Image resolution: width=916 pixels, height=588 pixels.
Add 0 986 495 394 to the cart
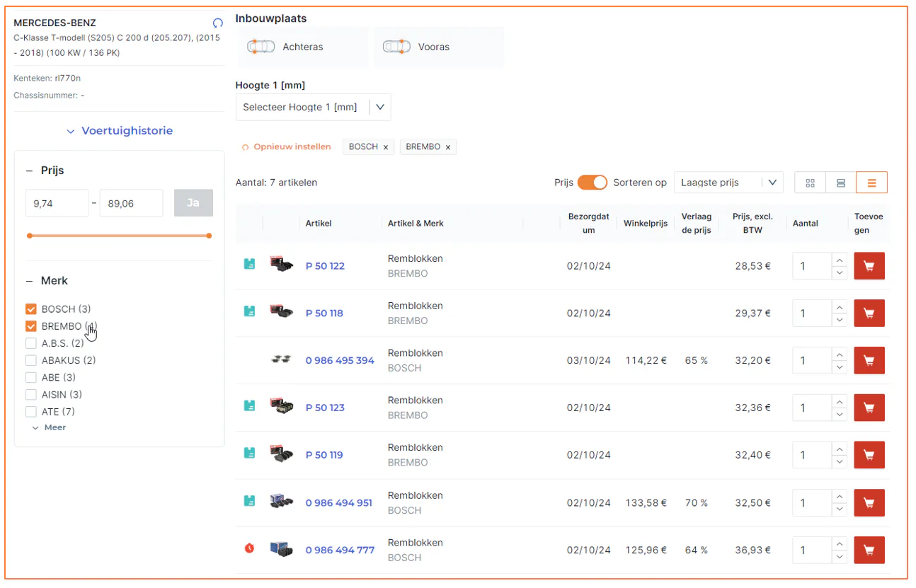point(869,360)
